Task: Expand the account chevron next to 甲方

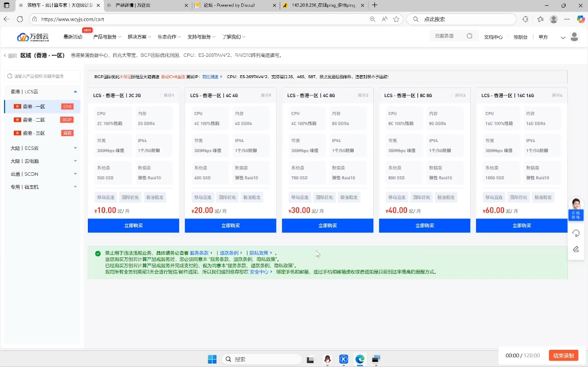Action: [563, 37]
